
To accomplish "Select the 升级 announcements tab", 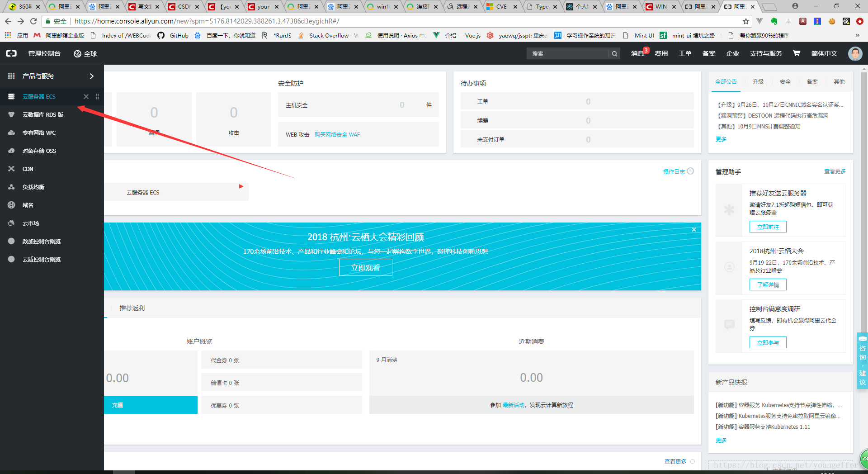I will (758, 82).
